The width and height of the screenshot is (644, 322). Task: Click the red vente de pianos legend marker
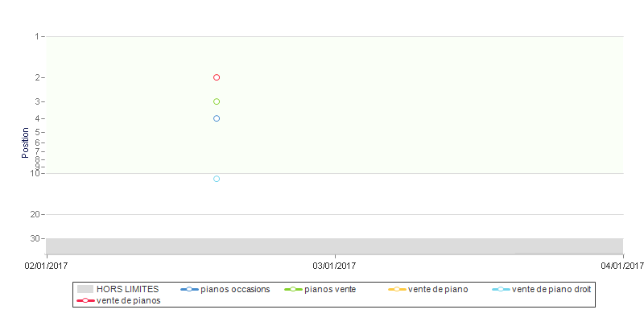click(x=85, y=300)
